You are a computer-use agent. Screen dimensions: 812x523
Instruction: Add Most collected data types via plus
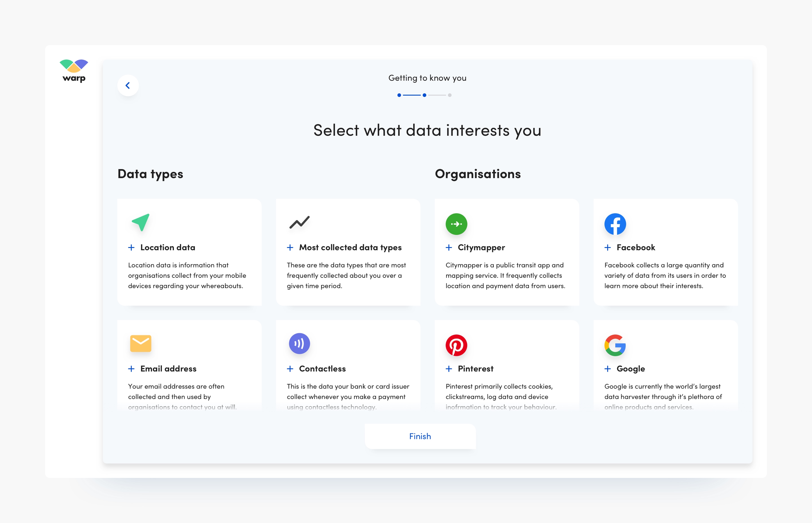pyautogui.click(x=290, y=248)
